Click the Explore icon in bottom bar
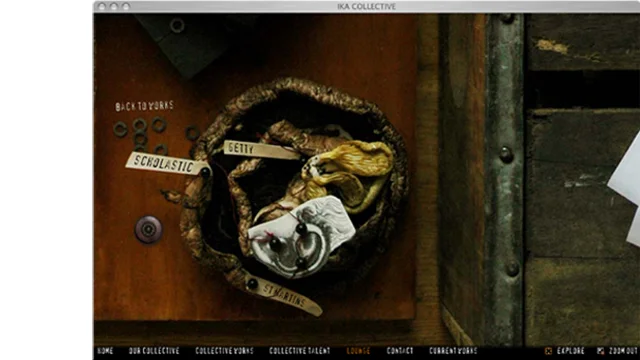Viewport: 640px width, 360px height. (x=549, y=351)
